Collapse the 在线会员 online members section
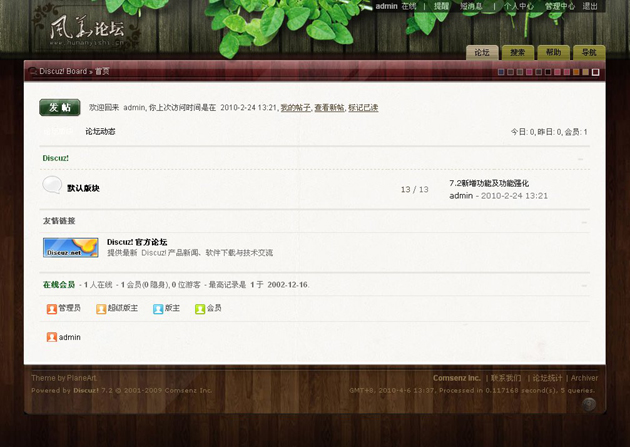The width and height of the screenshot is (630, 447). (582, 285)
